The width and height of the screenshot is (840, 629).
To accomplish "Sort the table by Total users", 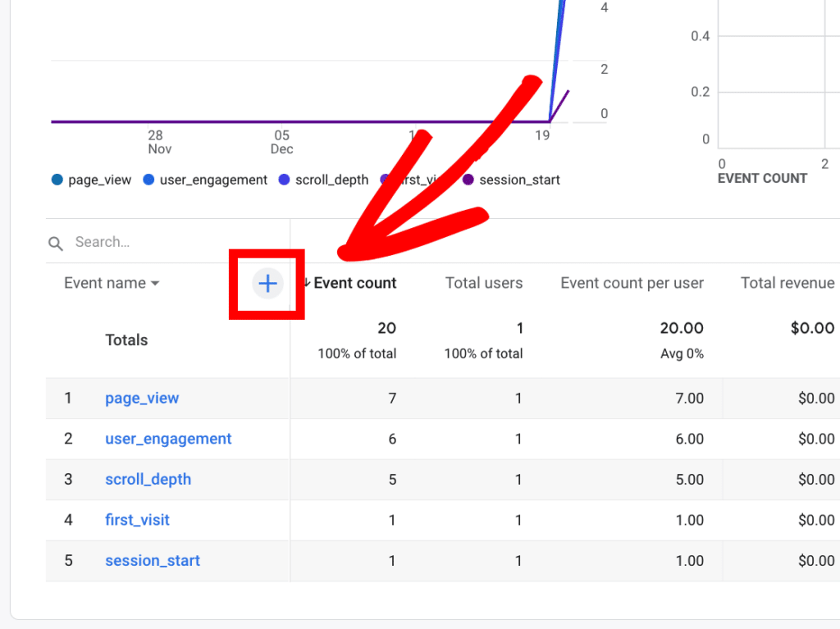I will point(484,283).
